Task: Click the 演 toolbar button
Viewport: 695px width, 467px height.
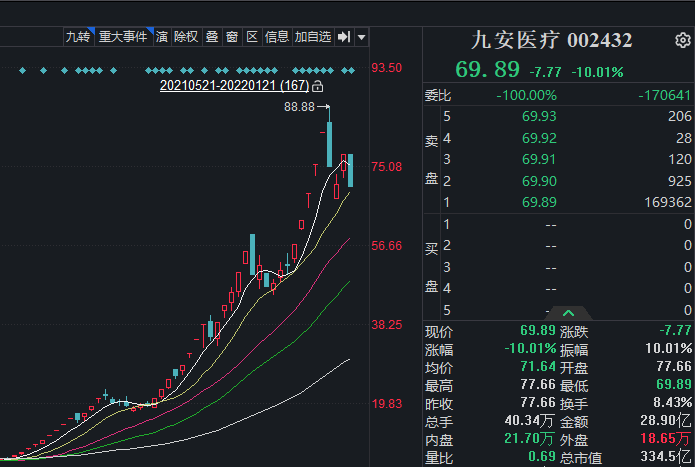Action: [161, 37]
